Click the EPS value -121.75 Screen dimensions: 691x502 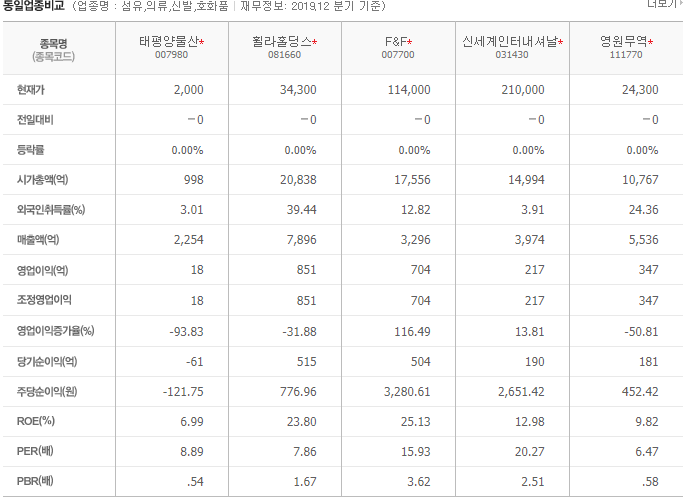click(183, 391)
